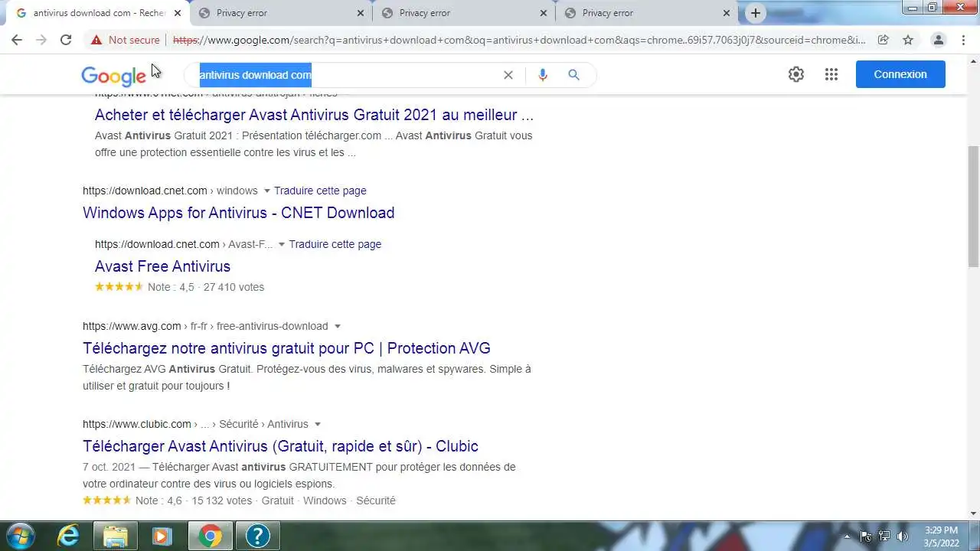Launch Internet Explorer from taskbar
The height and width of the screenshot is (551, 980).
(68, 536)
